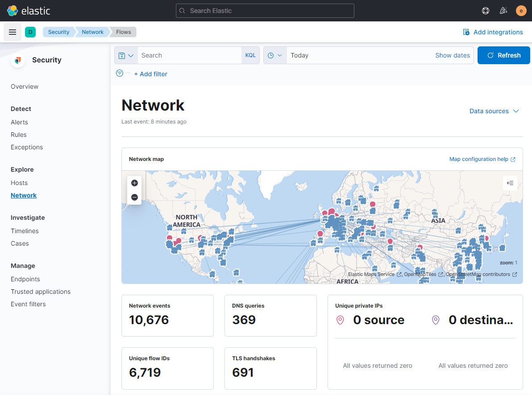Expand the Data sources dropdown

coord(494,111)
